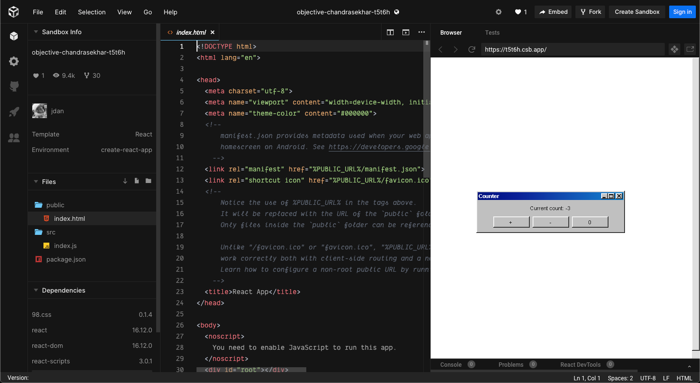Image resolution: width=700 pixels, height=383 pixels.
Task: Open index.js in the file tree
Action: click(92, 246)
